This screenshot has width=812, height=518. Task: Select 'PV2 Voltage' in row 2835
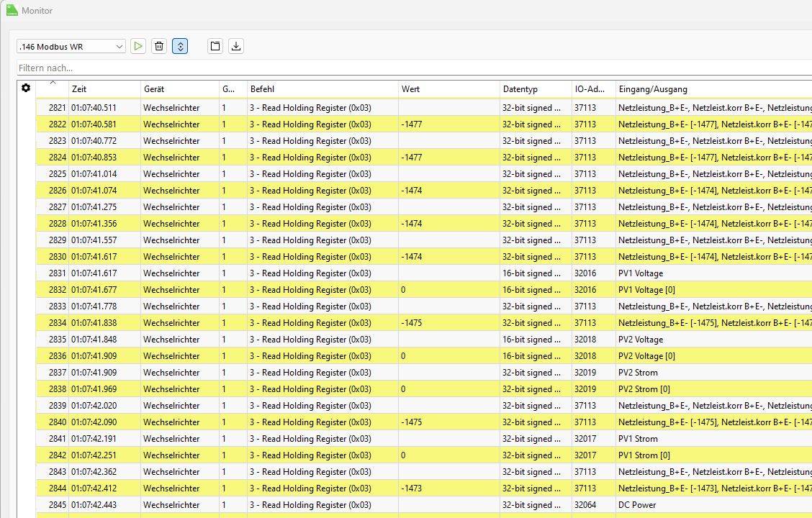(x=641, y=340)
